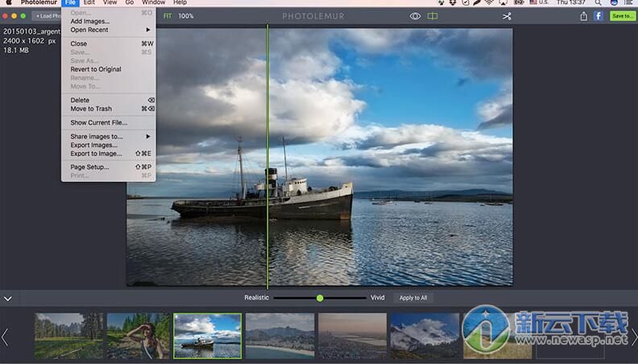The height and width of the screenshot is (364, 638).
Task: Open the Apple menu
Action: pos(9,2)
